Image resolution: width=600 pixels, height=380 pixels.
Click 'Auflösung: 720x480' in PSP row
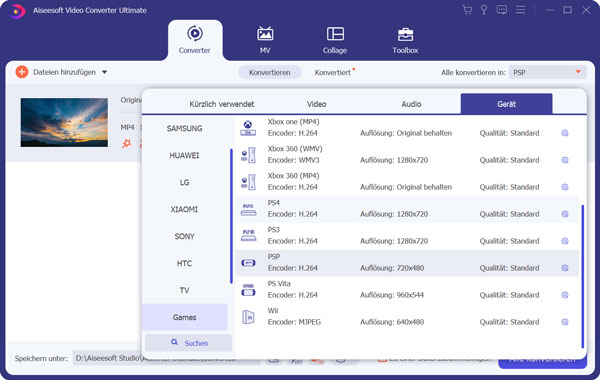(392, 268)
